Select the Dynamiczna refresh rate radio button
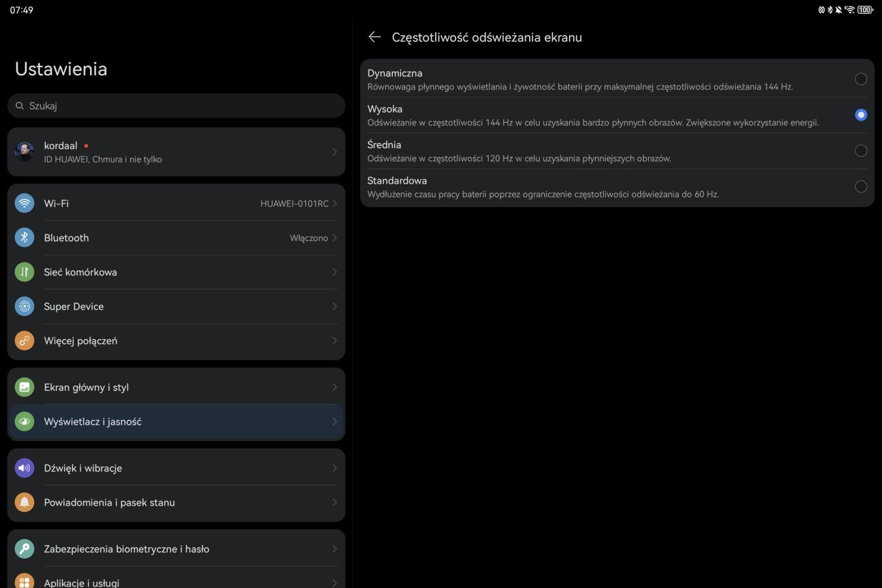The height and width of the screenshot is (588, 882). pyautogui.click(x=861, y=79)
